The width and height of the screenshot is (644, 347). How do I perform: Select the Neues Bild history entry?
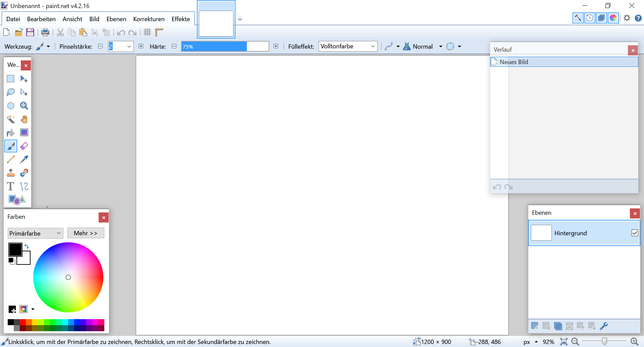point(564,62)
